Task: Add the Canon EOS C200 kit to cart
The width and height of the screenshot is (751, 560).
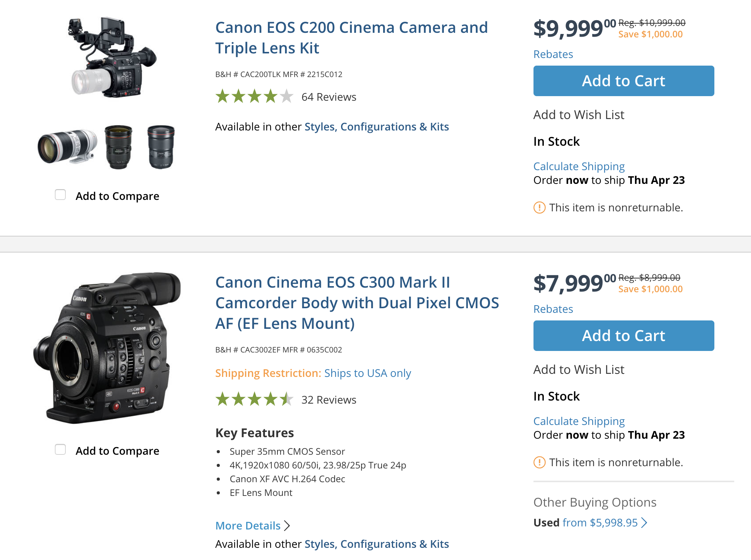Action: pyautogui.click(x=623, y=80)
